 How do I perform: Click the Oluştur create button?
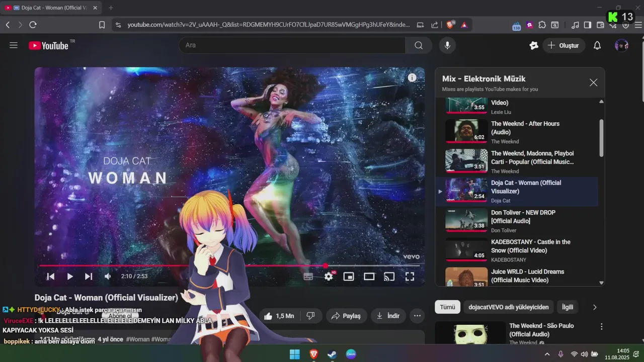[x=563, y=45]
